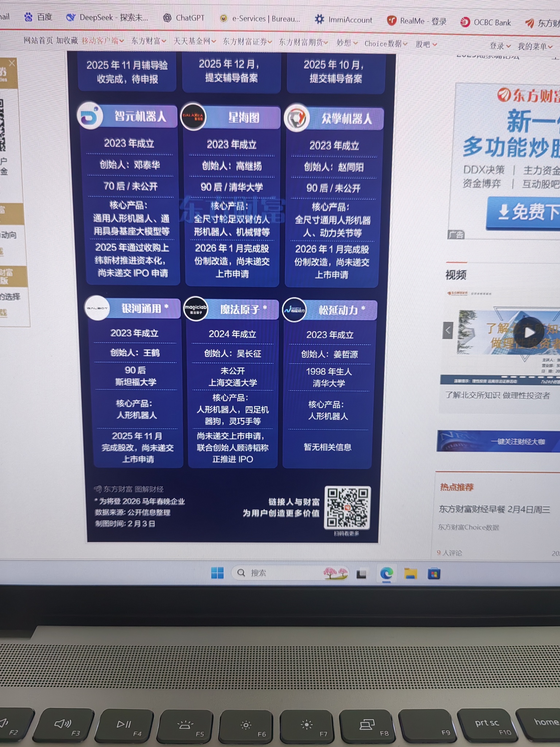Open 了解北交所知识 做理性投资者 link
This screenshot has width=560, height=747.
coord(497,395)
